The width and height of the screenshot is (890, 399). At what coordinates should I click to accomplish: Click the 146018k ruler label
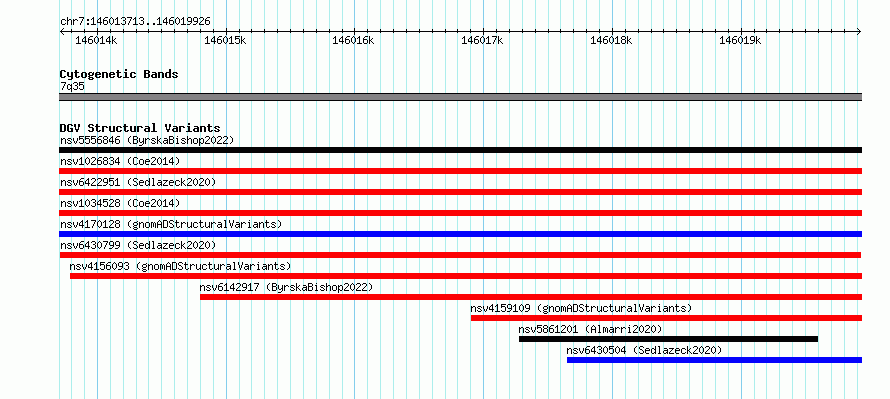pyautogui.click(x=611, y=41)
